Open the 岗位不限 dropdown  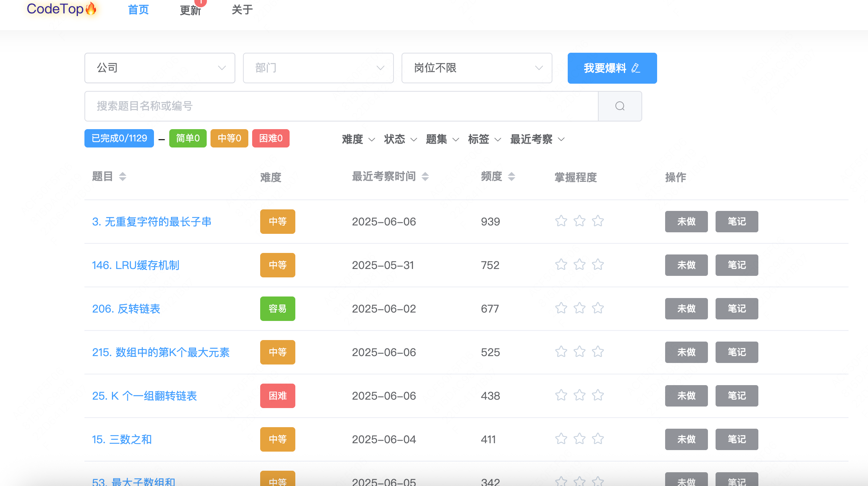(477, 68)
